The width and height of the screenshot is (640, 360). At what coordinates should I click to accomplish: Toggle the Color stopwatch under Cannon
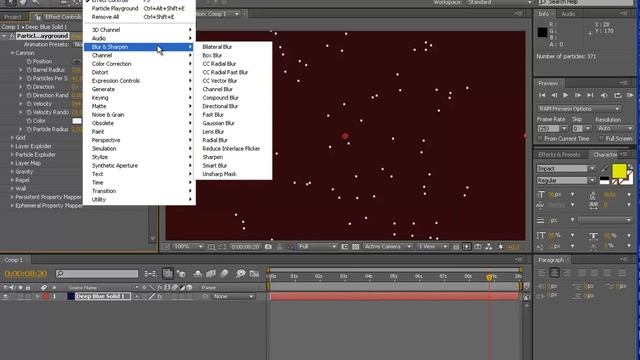pos(29,121)
